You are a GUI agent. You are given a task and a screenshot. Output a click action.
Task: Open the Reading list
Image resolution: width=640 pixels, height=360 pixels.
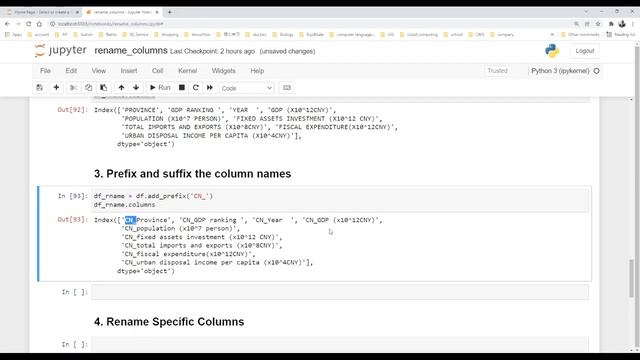tap(621, 35)
